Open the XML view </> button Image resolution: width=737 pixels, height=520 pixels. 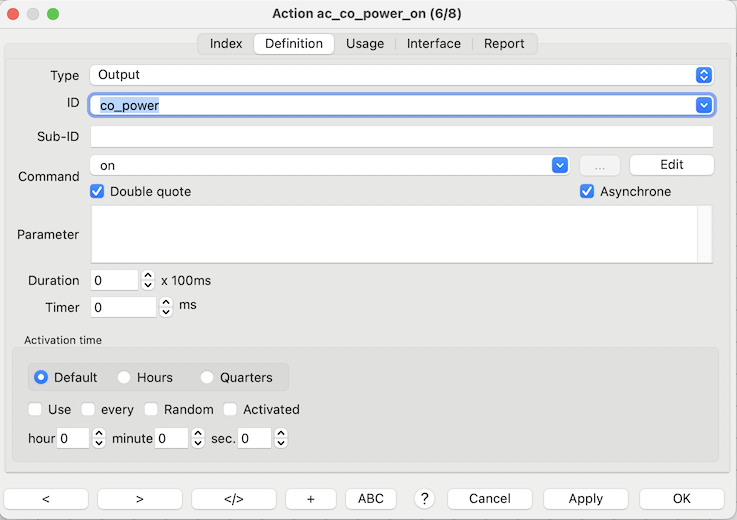pyautogui.click(x=233, y=499)
